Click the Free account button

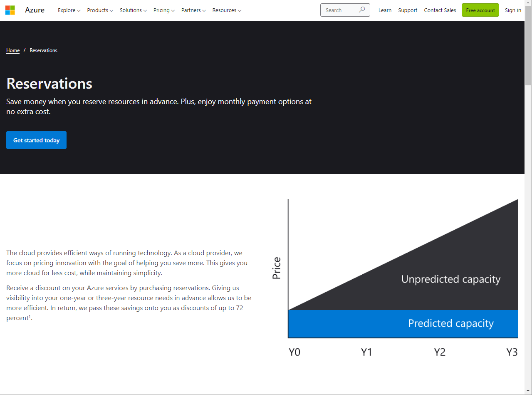point(480,10)
